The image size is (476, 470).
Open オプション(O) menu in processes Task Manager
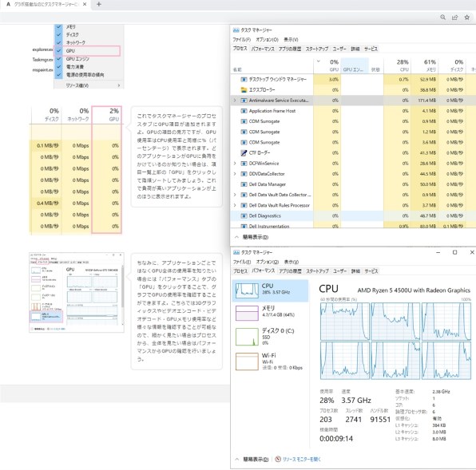point(267,39)
